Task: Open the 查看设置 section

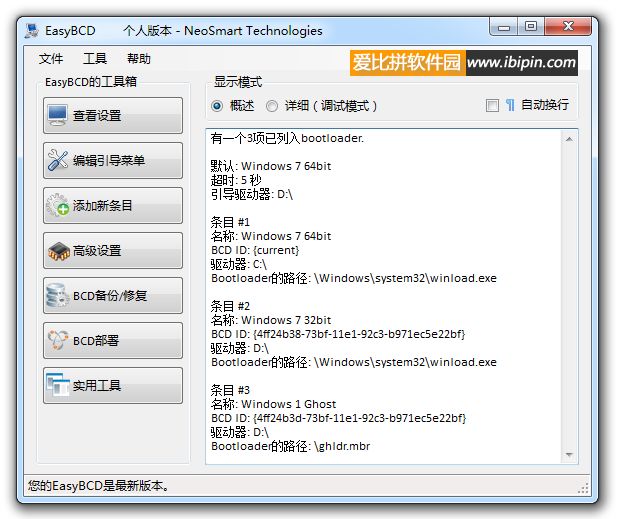Action: [x=113, y=115]
